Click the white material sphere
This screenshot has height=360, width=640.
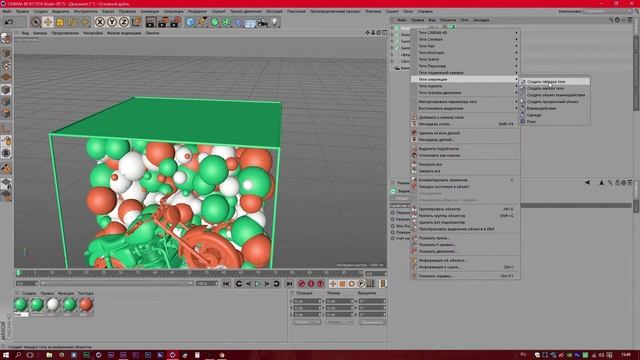[53, 304]
